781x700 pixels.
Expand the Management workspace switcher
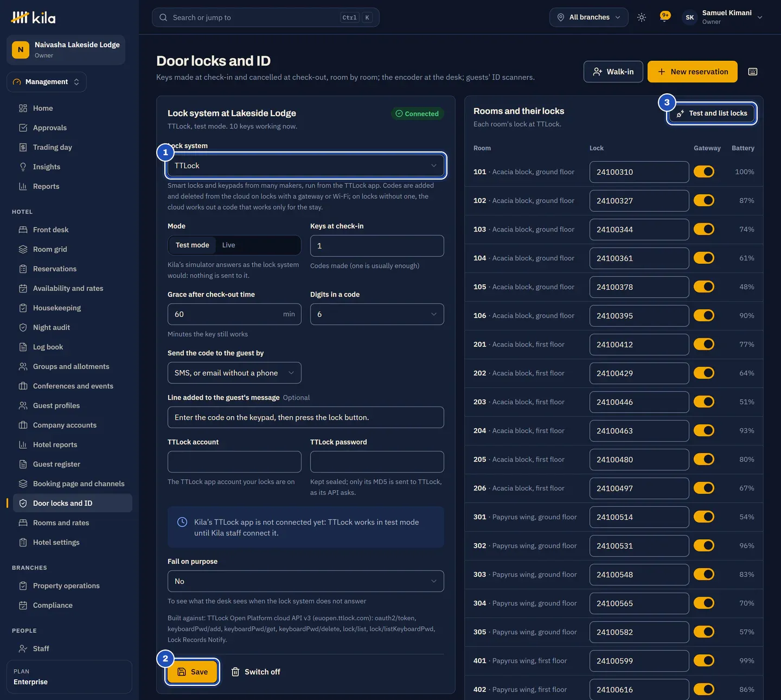coord(47,82)
